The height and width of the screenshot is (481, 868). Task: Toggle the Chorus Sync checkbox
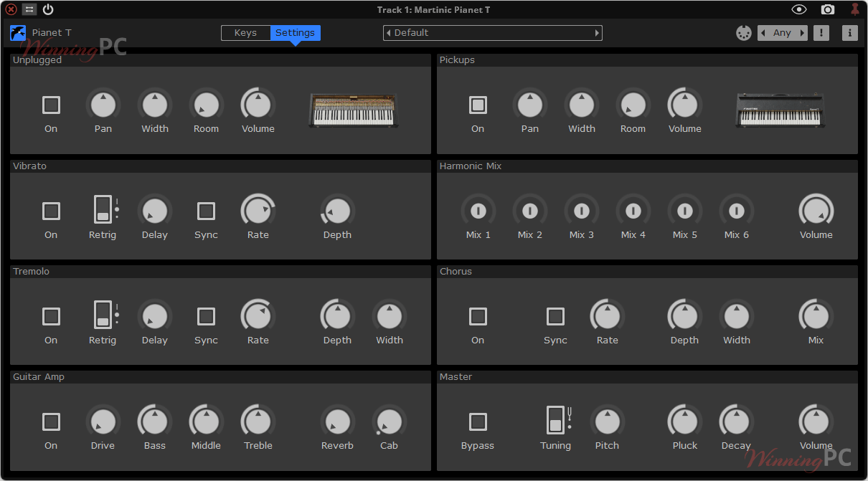click(x=555, y=316)
